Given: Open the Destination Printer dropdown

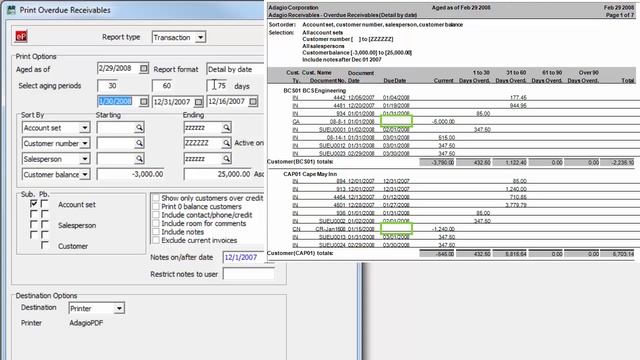Looking at the screenshot, I should tap(119, 309).
